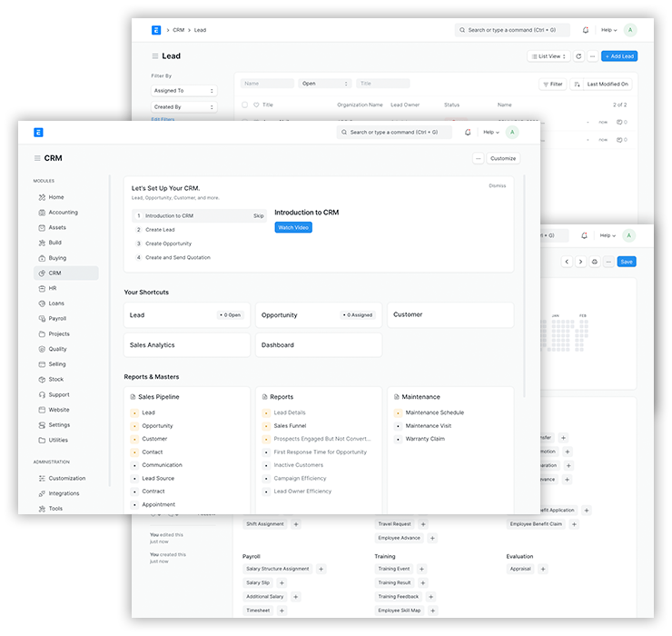672x636 pixels.
Task: Open Help dropdown in back form window
Action: [608, 235]
